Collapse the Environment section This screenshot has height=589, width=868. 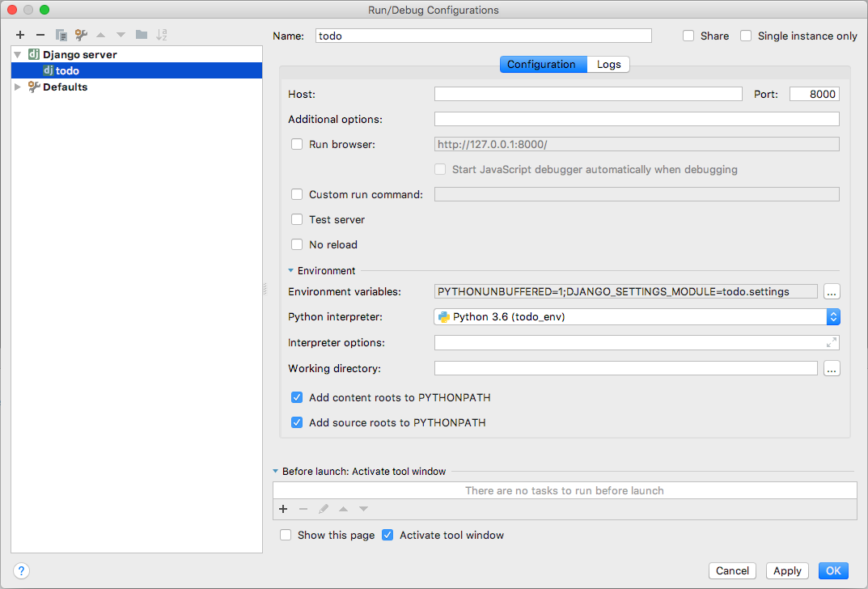coord(290,271)
